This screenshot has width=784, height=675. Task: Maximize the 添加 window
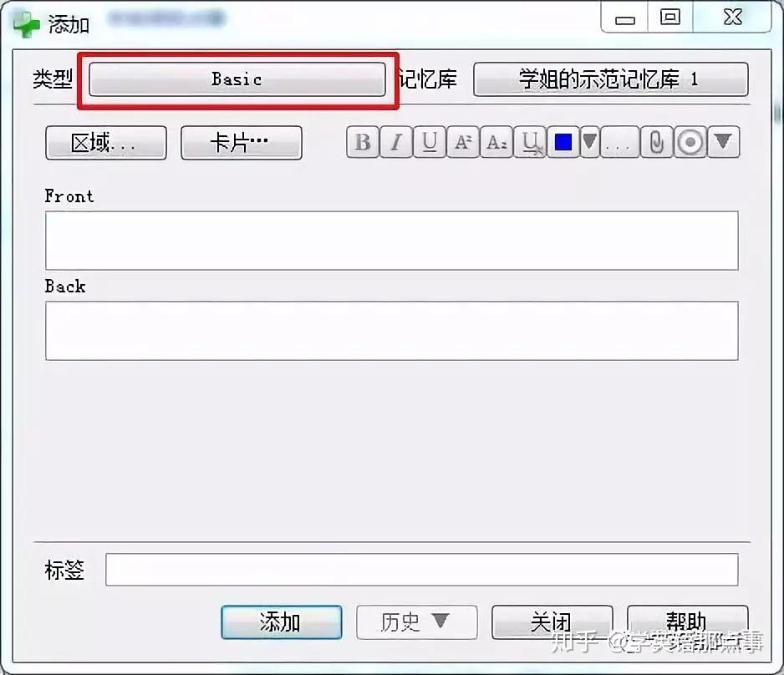point(670,18)
